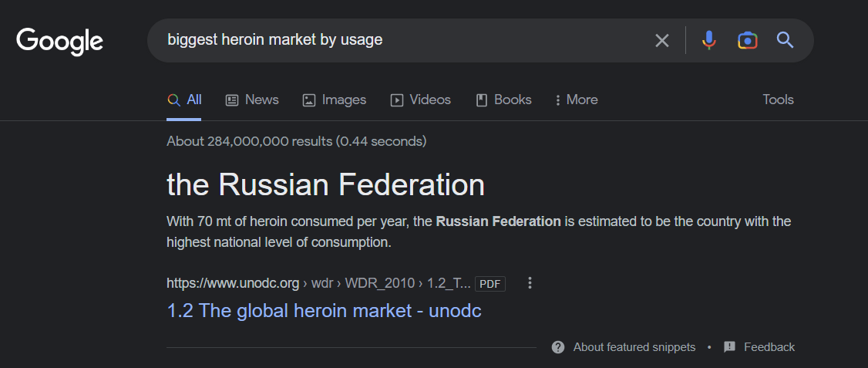Image resolution: width=868 pixels, height=368 pixels.
Task: Click the feedback speech bubble icon
Action: point(729,347)
